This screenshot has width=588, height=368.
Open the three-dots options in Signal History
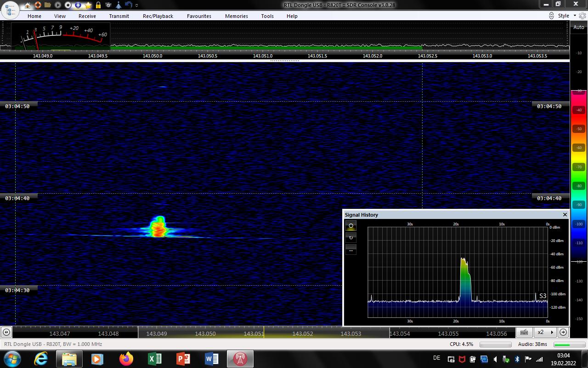click(351, 250)
